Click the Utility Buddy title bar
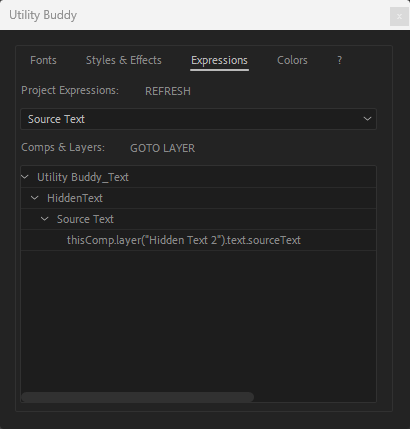 click(x=200, y=15)
